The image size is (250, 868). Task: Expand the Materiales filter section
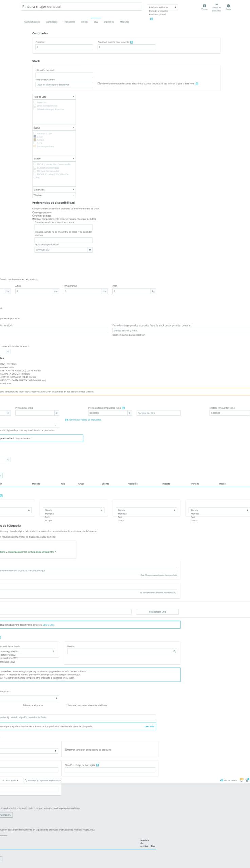54,190
